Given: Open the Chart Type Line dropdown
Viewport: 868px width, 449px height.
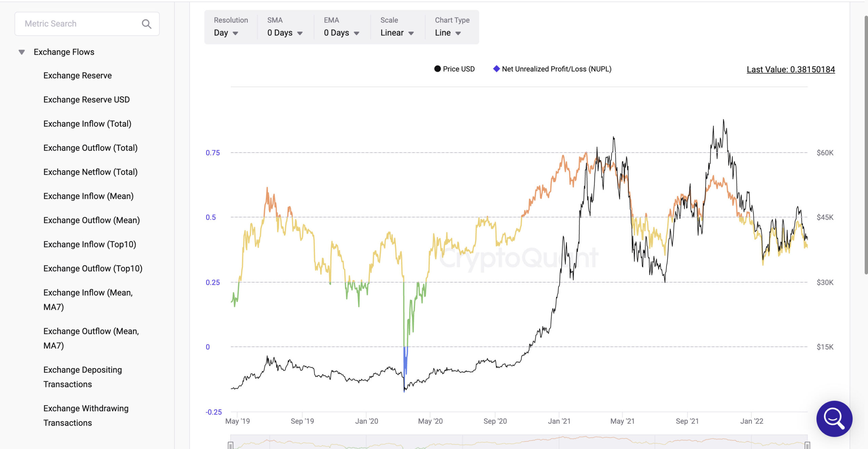Looking at the screenshot, I should point(448,33).
